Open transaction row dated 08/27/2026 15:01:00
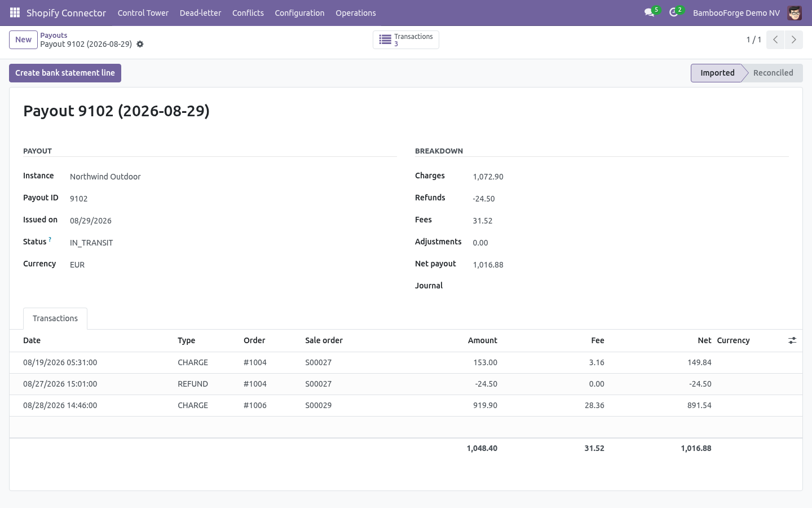 pos(406,384)
